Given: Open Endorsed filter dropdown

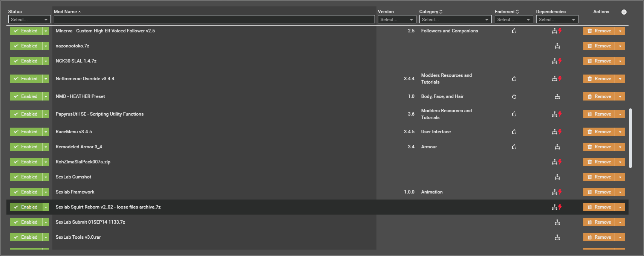Looking at the screenshot, I should pyautogui.click(x=514, y=20).
